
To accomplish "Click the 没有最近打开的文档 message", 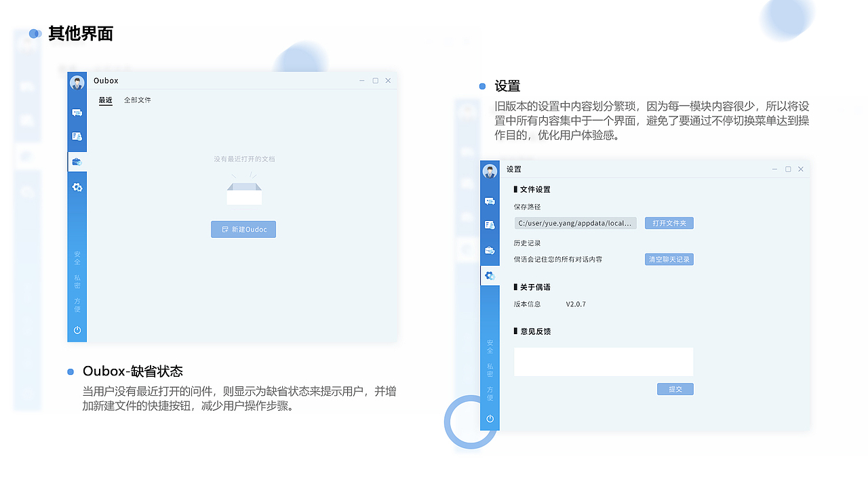I will (244, 159).
